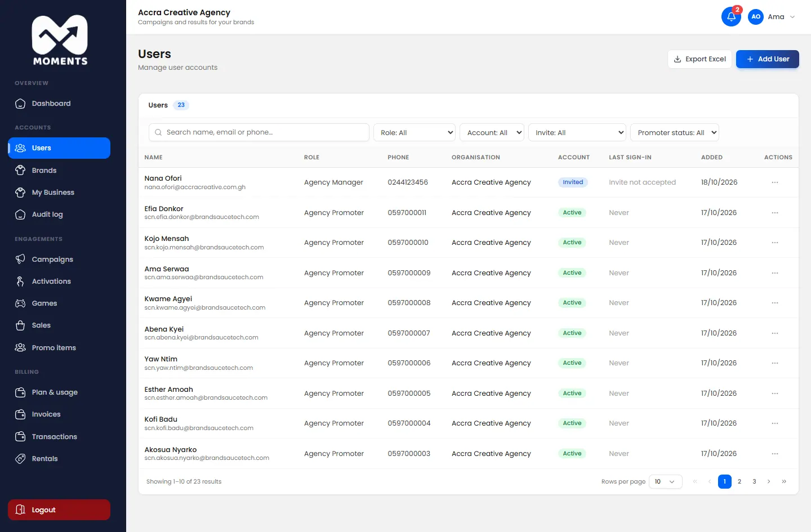Go to next page arrow
Image resolution: width=811 pixels, height=532 pixels.
point(769,482)
